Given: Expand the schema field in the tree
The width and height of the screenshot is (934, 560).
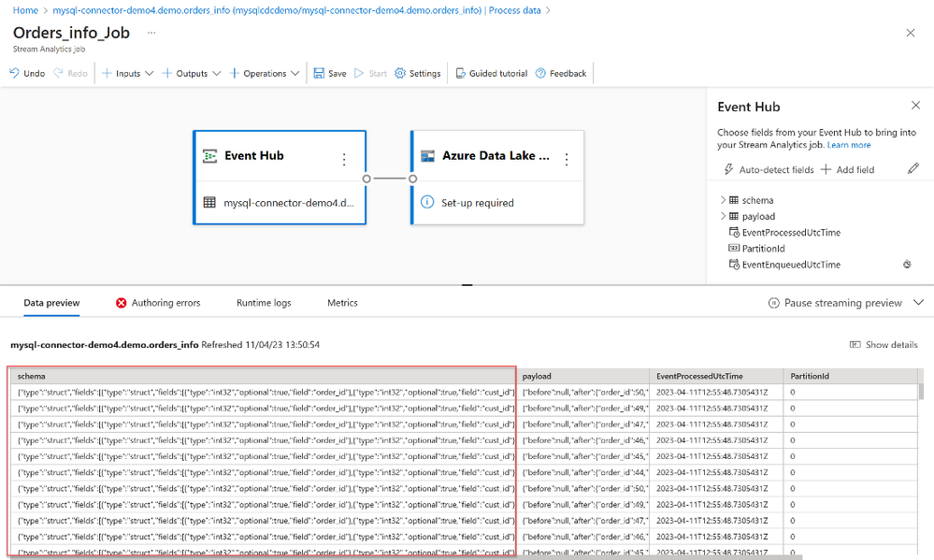Looking at the screenshot, I should coord(723,200).
